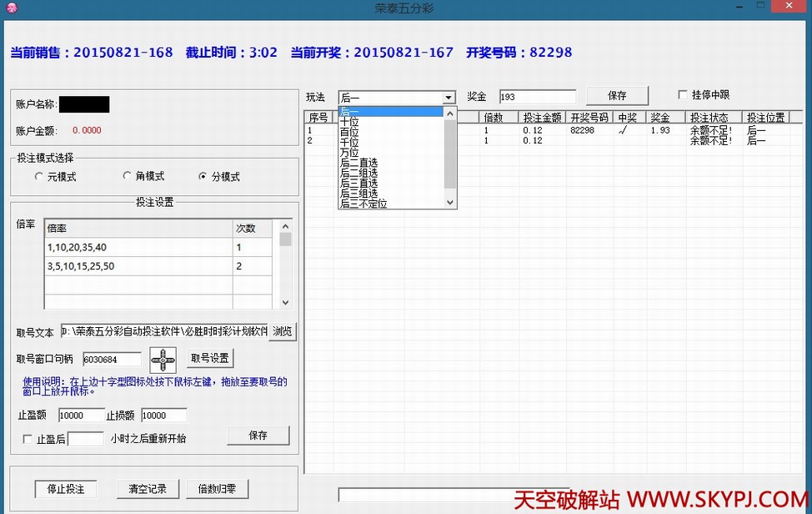Toggle the 止盈后 checkbox
Screen dimensions: 812x514
(x=28, y=439)
